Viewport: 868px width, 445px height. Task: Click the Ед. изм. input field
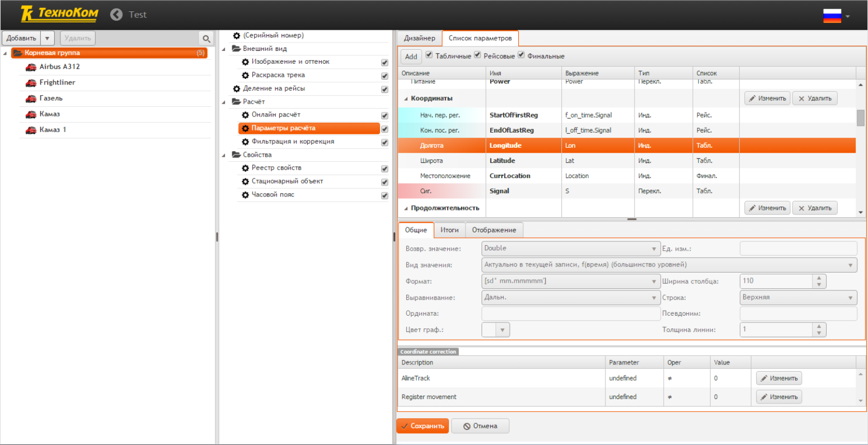(x=799, y=249)
